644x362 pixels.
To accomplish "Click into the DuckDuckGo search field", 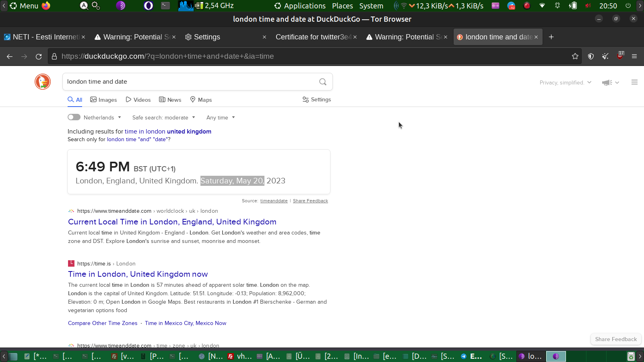I will 189,82.
